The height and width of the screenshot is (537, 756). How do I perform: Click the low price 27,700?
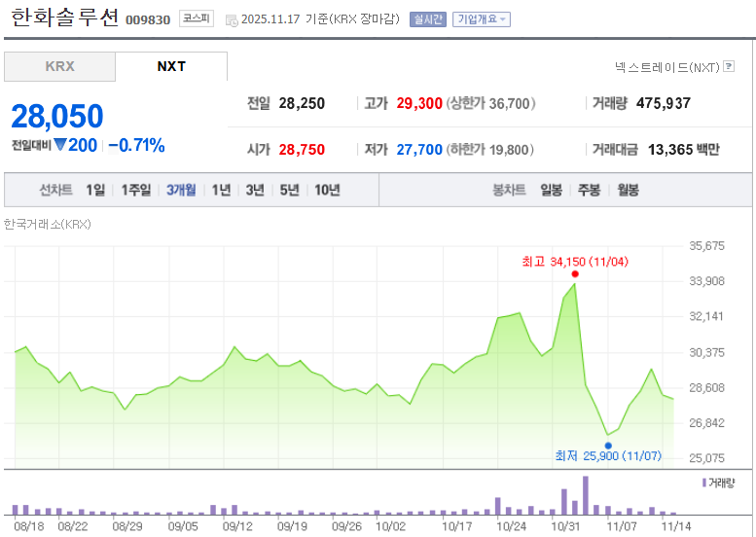tap(419, 150)
